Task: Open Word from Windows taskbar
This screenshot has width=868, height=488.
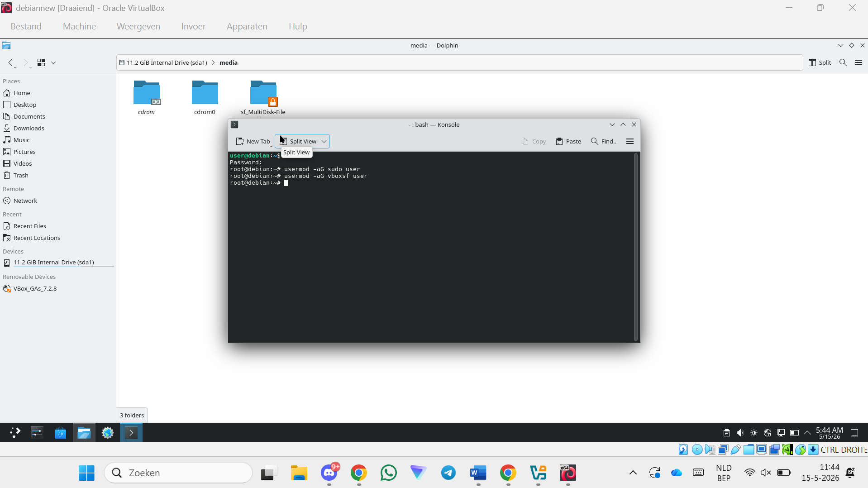Action: tap(478, 473)
